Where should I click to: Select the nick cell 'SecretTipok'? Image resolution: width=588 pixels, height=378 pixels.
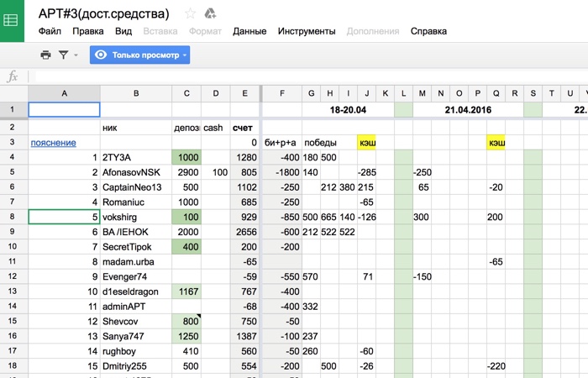[136, 247]
